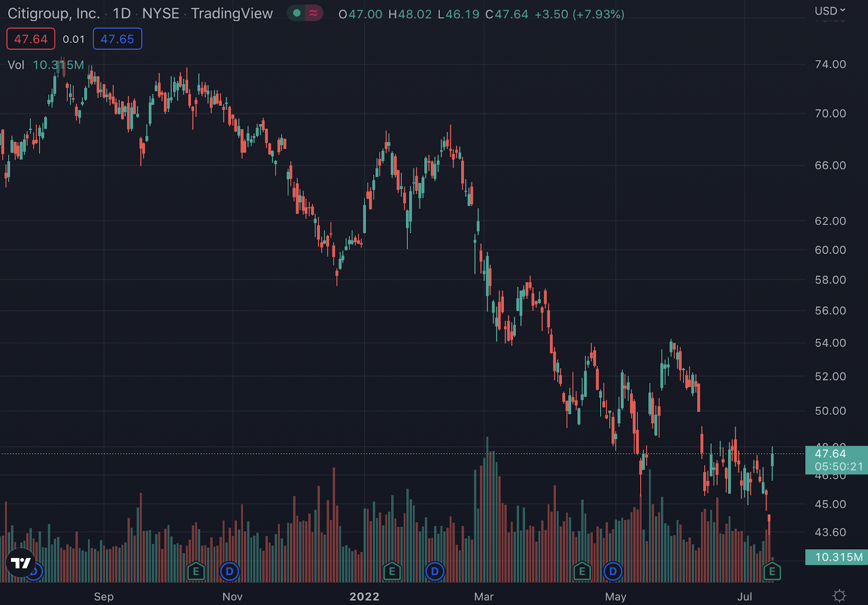Click the May label on time axis
The height and width of the screenshot is (605, 868).
click(x=616, y=597)
